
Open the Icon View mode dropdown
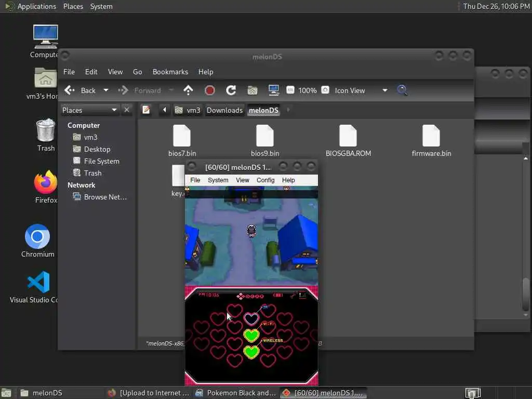pyautogui.click(x=361, y=90)
